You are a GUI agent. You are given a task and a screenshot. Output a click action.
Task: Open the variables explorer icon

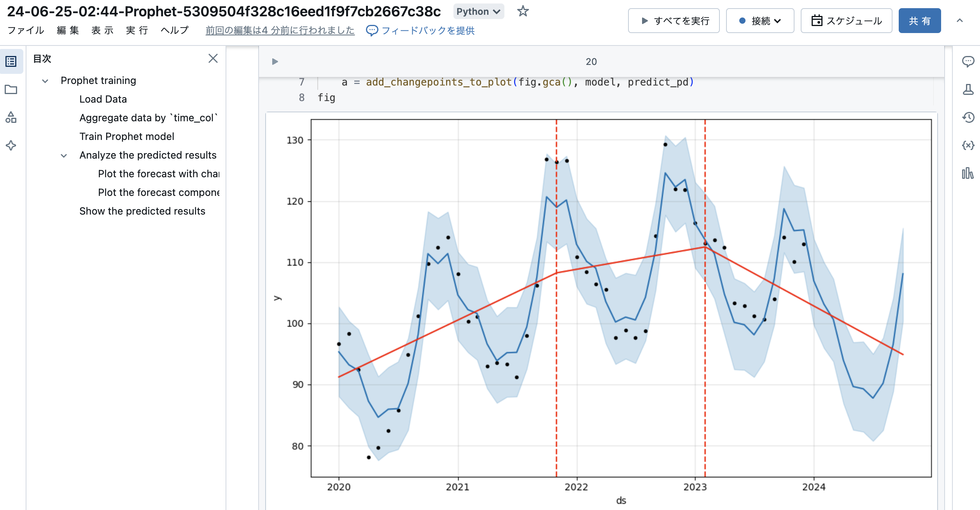click(968, 145)
